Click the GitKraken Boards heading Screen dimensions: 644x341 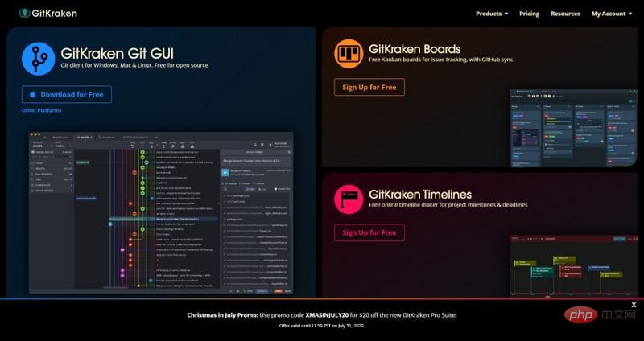(415, 49)
